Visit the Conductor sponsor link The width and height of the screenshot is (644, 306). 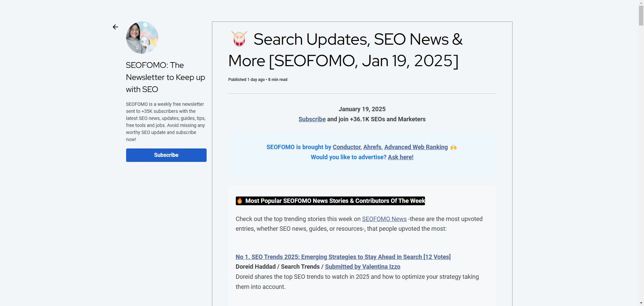(346, 147)
